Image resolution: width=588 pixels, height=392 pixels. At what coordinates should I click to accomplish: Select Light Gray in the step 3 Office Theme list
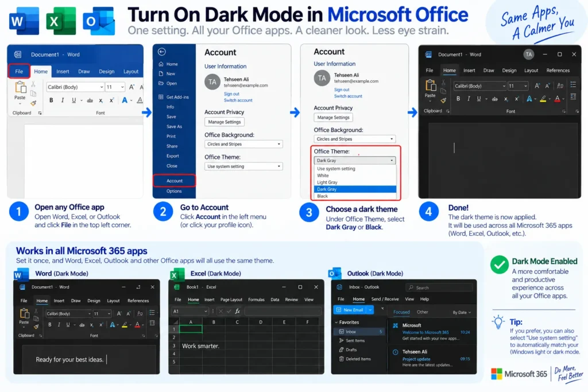[355, 182]
